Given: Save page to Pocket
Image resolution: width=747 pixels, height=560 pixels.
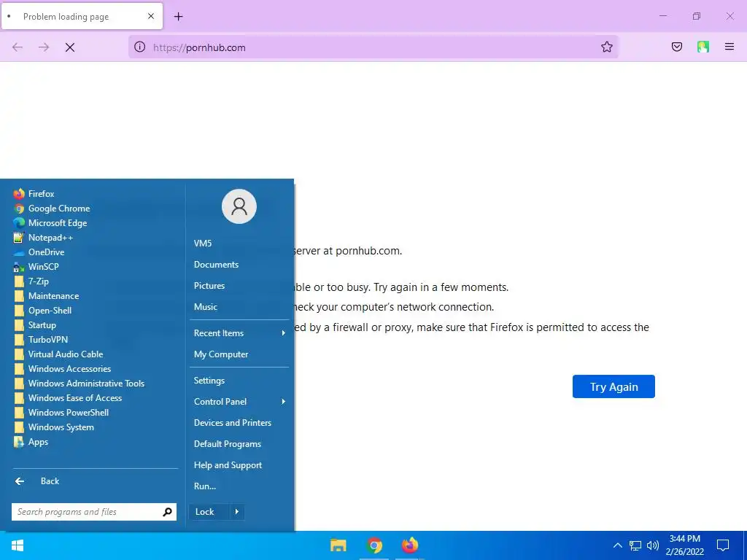Looking at the screenshot, I should pyautogui.click(x=677, y=47).
